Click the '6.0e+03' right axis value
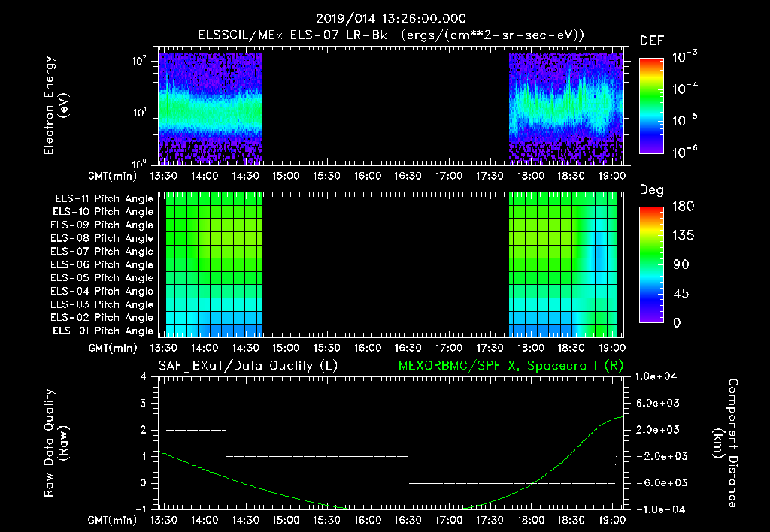The width and height of the screenshot is (770, 532). pyautogui.click(x=658, y=403)
